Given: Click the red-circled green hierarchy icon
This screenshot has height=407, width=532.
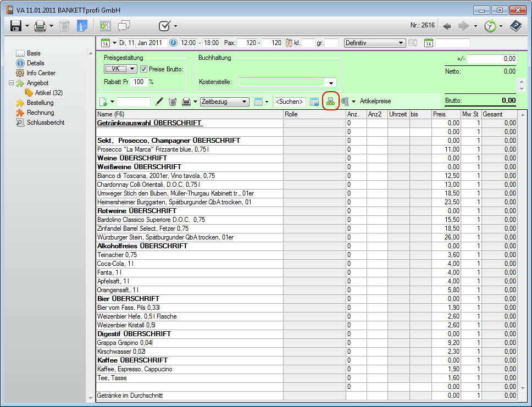Looking at the screenshot, I should tap(330, 102).
